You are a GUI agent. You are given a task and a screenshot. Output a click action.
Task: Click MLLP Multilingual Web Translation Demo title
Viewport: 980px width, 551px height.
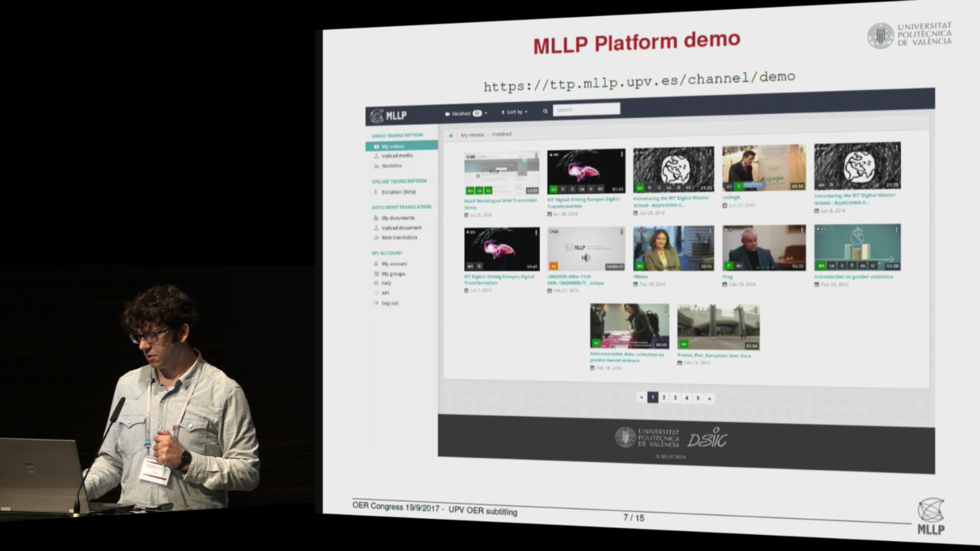pyautogui.click(x=500, y=204)
